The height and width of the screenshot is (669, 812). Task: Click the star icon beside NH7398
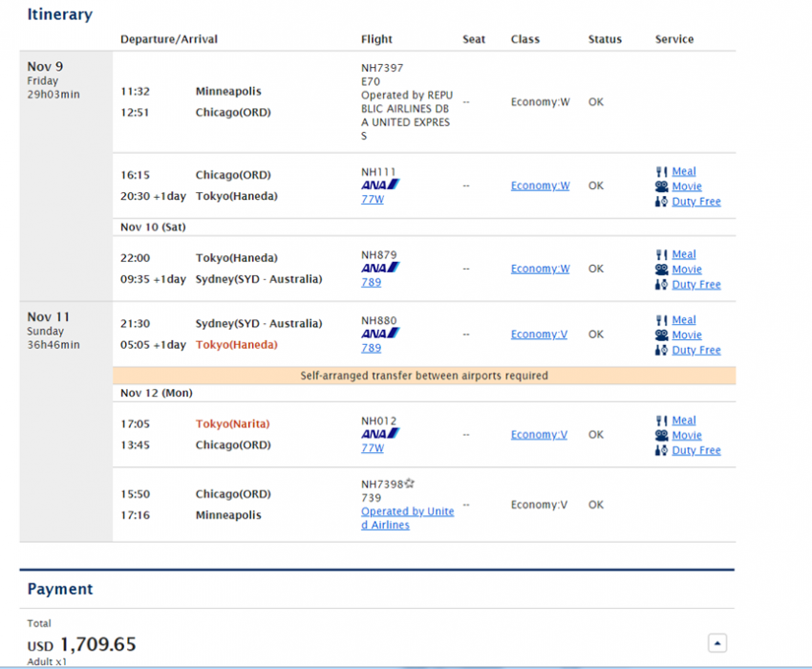pos(409,485)
